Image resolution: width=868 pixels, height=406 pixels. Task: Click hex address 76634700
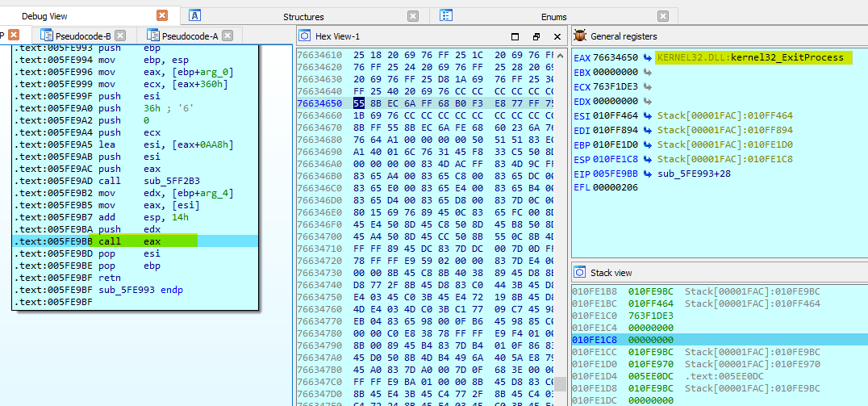[319, 236]
